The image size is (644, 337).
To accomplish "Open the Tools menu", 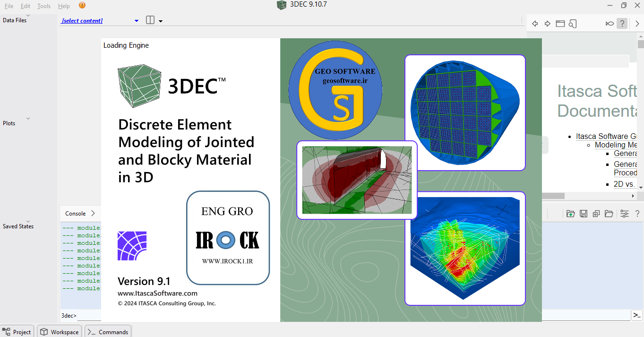I will click(x=44, y=6).
